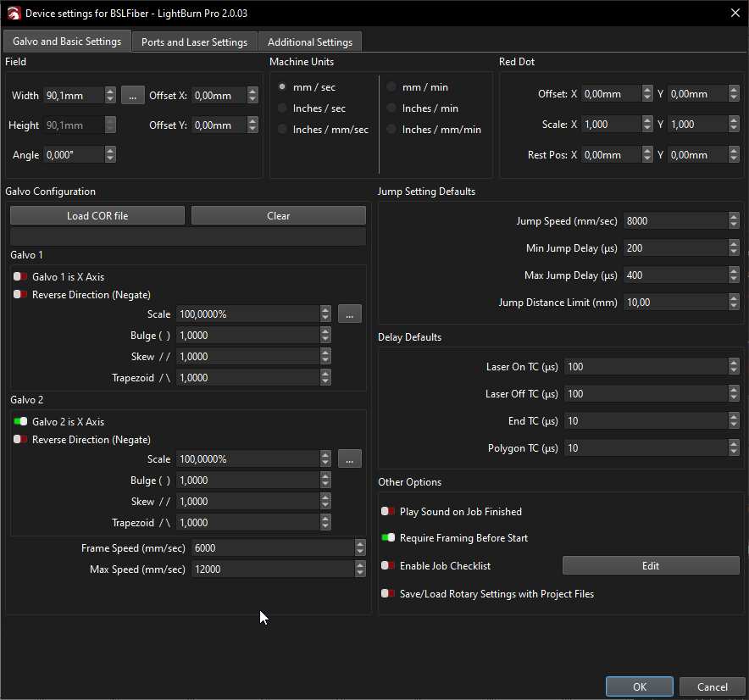Click the Frame Speed input field
Image resolution: width=749 pixels, height=700 pixels.
pyautogui.click(x=271, y=548)
